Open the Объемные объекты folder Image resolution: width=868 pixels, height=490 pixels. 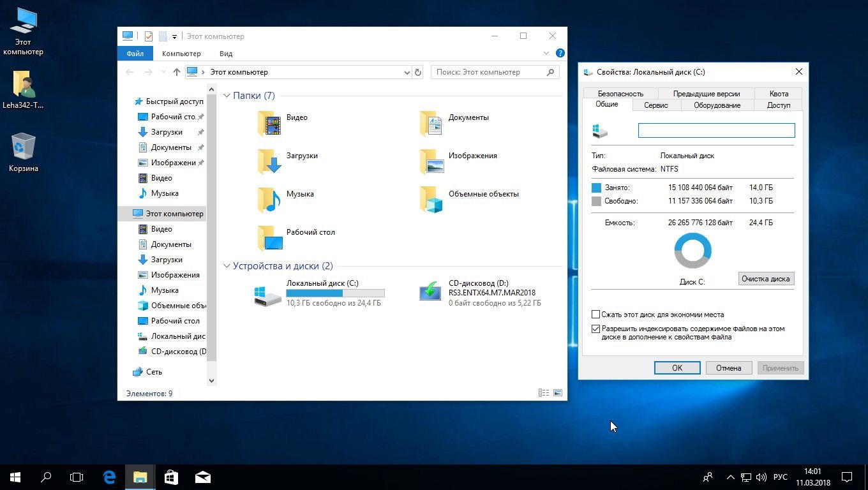(x=431, y=200)
